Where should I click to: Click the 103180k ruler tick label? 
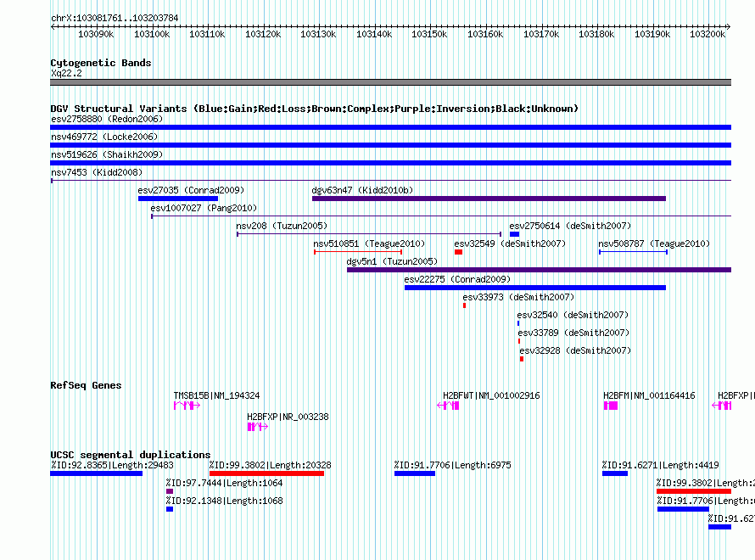596,34
